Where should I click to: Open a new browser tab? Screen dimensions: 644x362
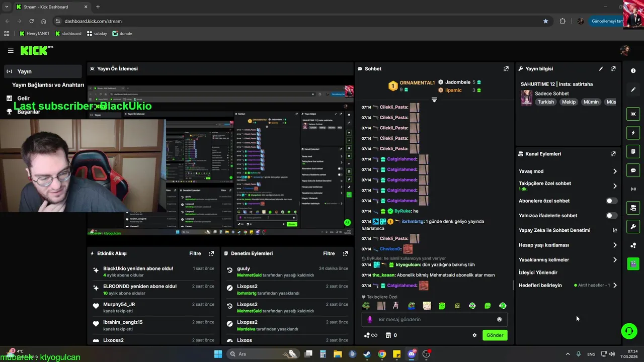click(98, 7)
